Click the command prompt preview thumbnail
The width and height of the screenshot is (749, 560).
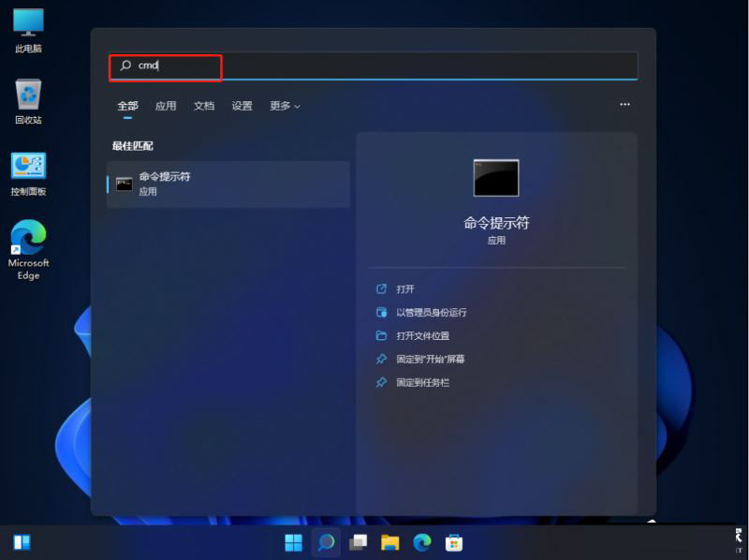click(497, 177)
